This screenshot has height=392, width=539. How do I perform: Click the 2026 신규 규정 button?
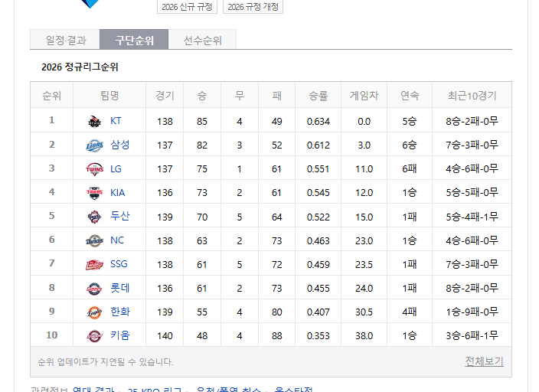pyautogui.click(x=187, y=7)
